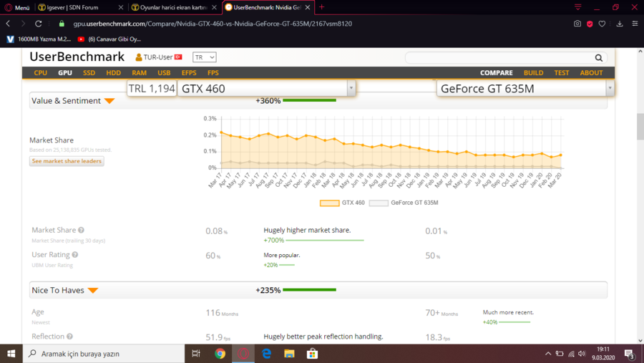The height and width of the screenshot is (363, 644).
Task: Click the volume tray icon
Action: point(582,354)
